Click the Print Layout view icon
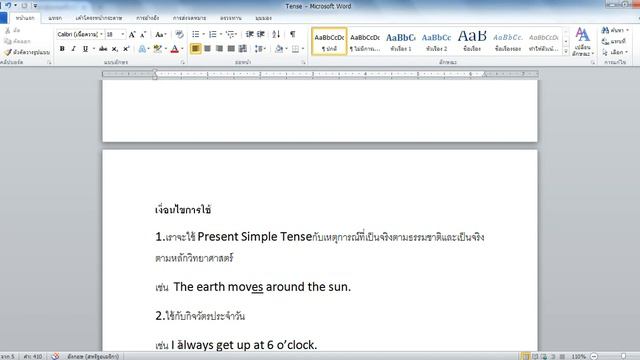The image size is (640, 360). (x=526, y=356)
